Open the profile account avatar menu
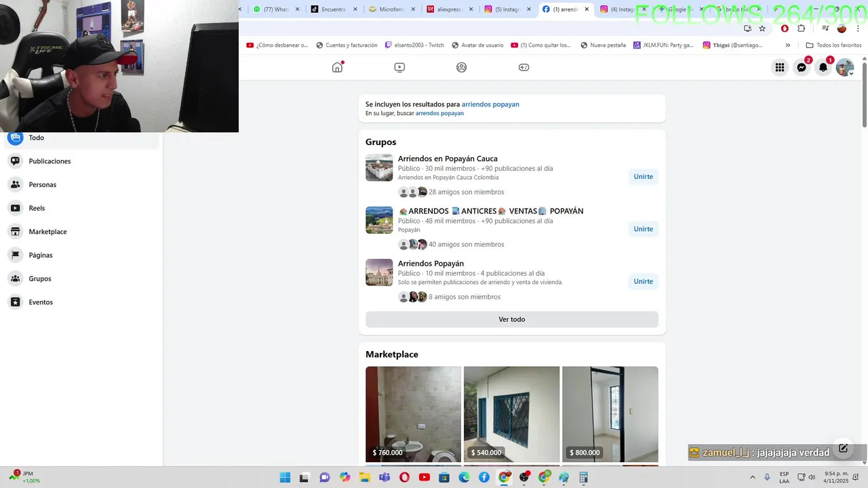868x488 pixels. tap(845, 67)
